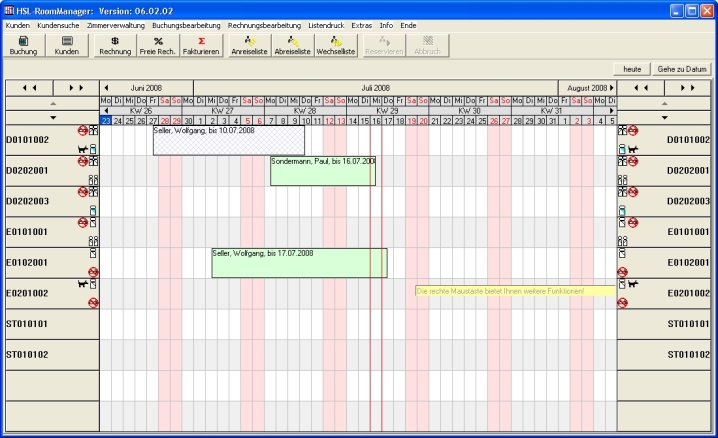
Task: Open Rechnung with the dollar icon
Action: tap(115, 44)
